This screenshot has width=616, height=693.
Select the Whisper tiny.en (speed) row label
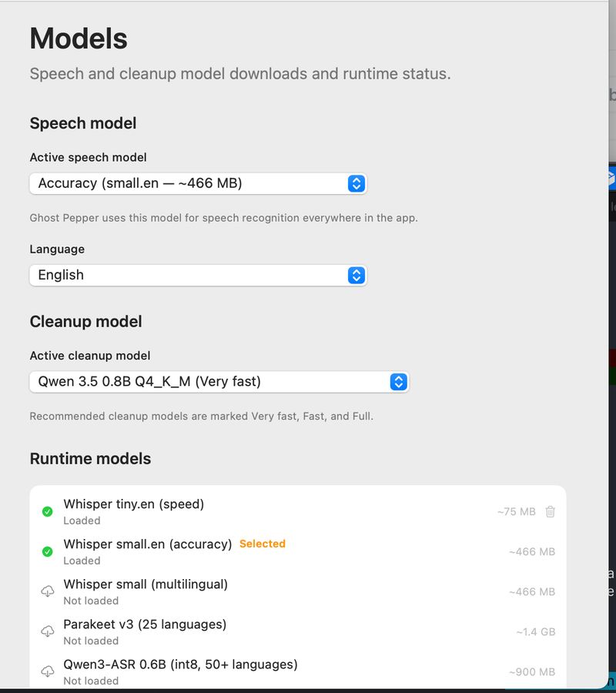(x=133, y=504)
